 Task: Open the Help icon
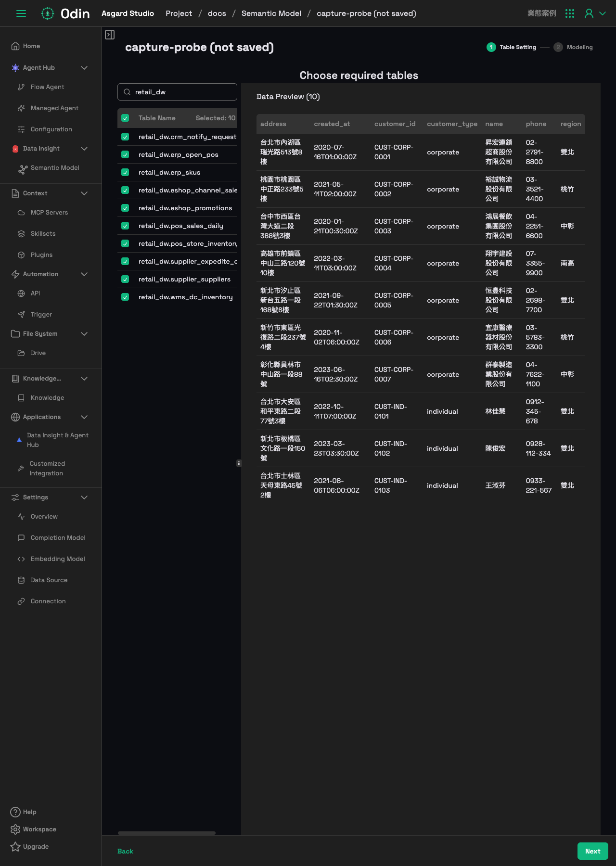tap(15, 812)
